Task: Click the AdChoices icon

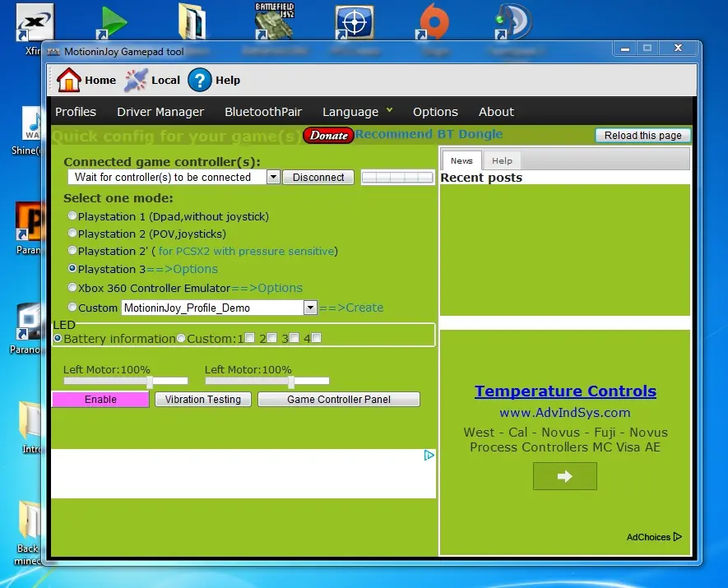Action: [677, 537]
